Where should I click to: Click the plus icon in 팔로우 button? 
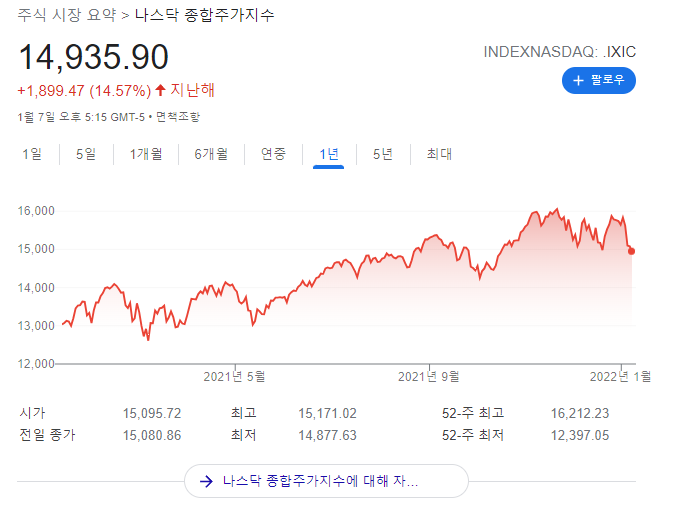point(578,81)
